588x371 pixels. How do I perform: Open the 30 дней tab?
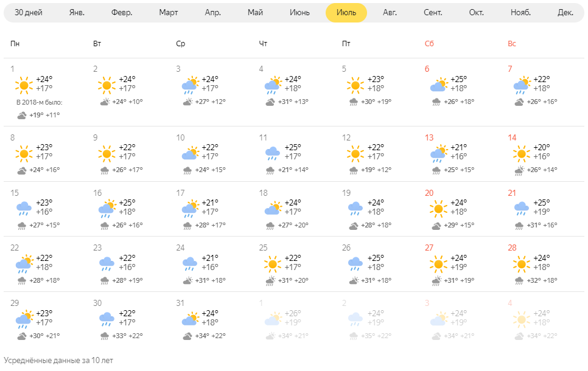[29, 13]
